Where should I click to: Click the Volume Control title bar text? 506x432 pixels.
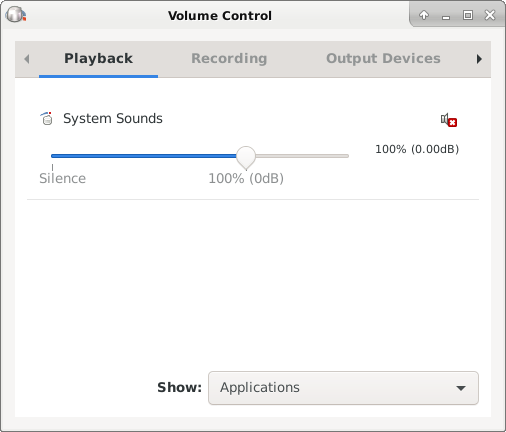coord(220,16)
